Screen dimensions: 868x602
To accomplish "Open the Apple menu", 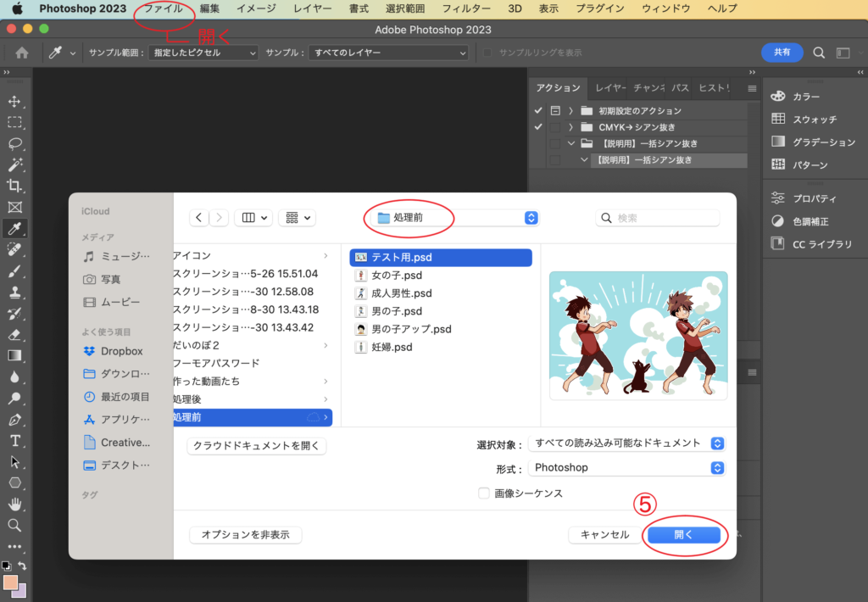I will pos(17,8).
